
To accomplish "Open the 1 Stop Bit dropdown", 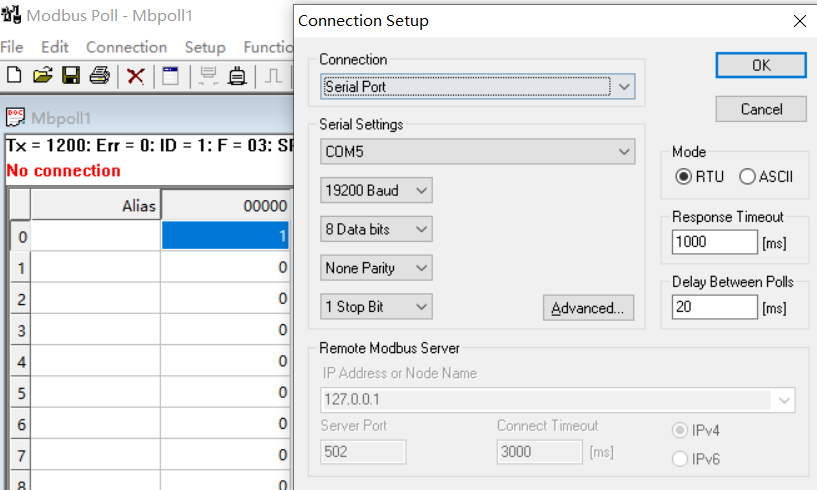I will [376, 307].
